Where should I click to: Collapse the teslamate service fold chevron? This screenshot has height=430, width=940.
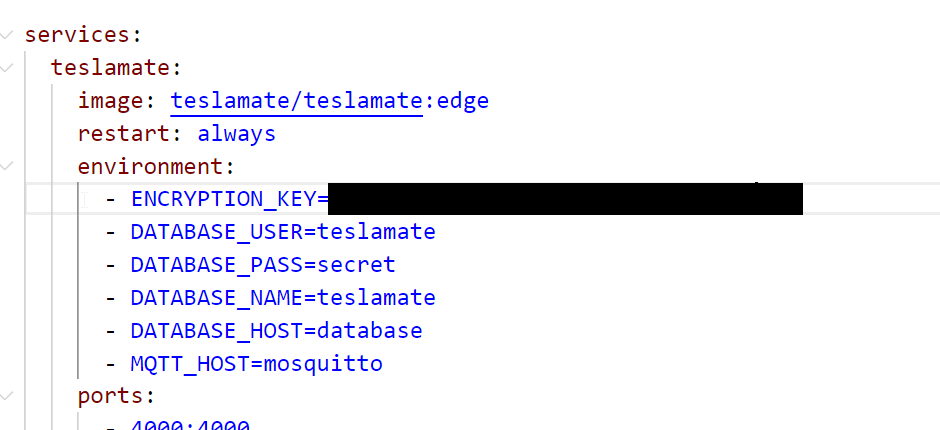point(8,68)
